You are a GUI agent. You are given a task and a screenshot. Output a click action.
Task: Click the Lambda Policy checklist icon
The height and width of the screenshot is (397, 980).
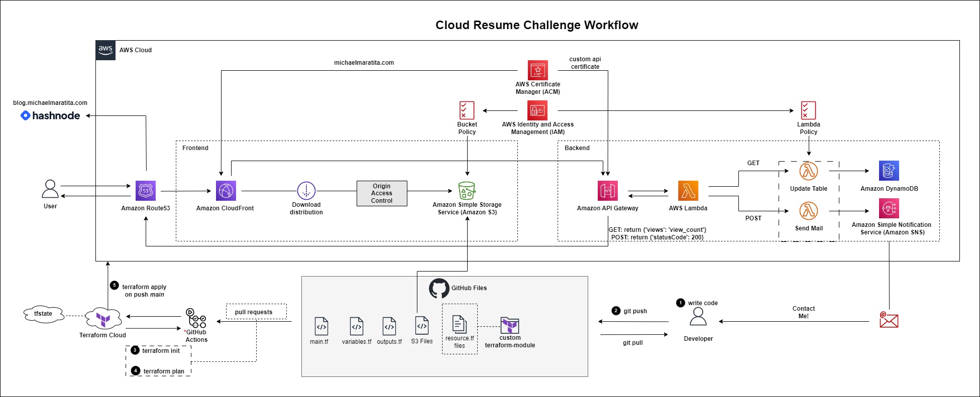coord(808,110)
